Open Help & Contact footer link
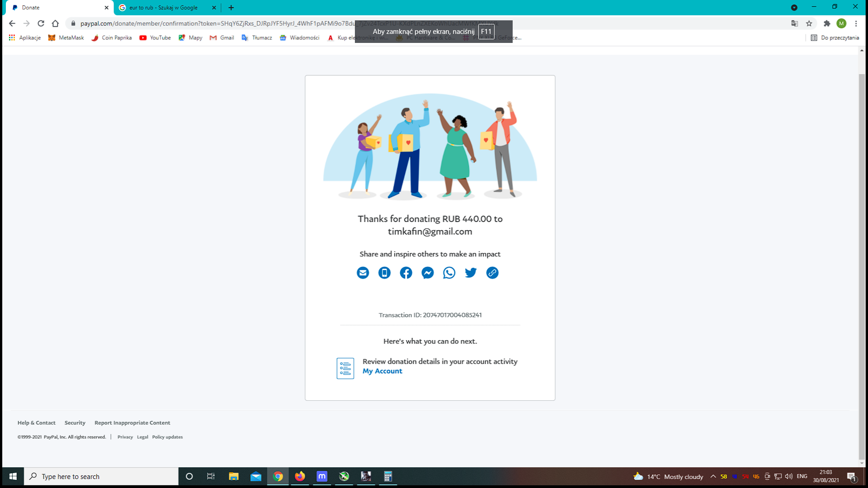This screenshot has height=488, width=868. click(x=36, y=423)
